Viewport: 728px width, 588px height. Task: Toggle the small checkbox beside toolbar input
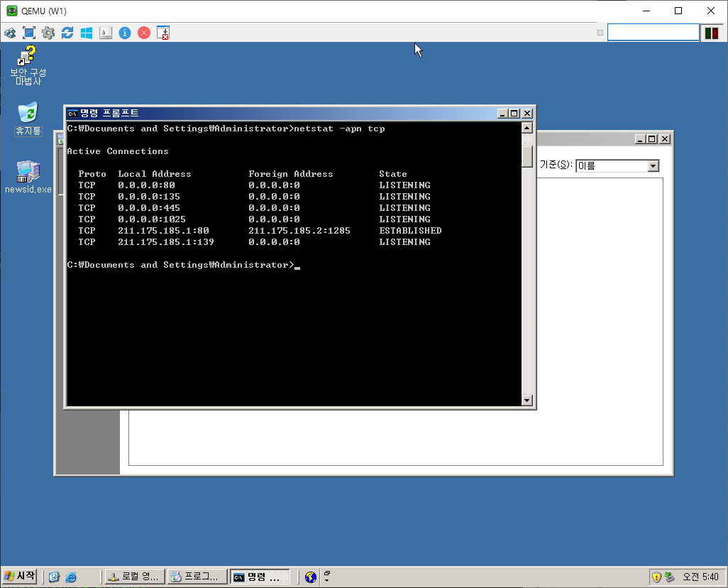[600, 33]
